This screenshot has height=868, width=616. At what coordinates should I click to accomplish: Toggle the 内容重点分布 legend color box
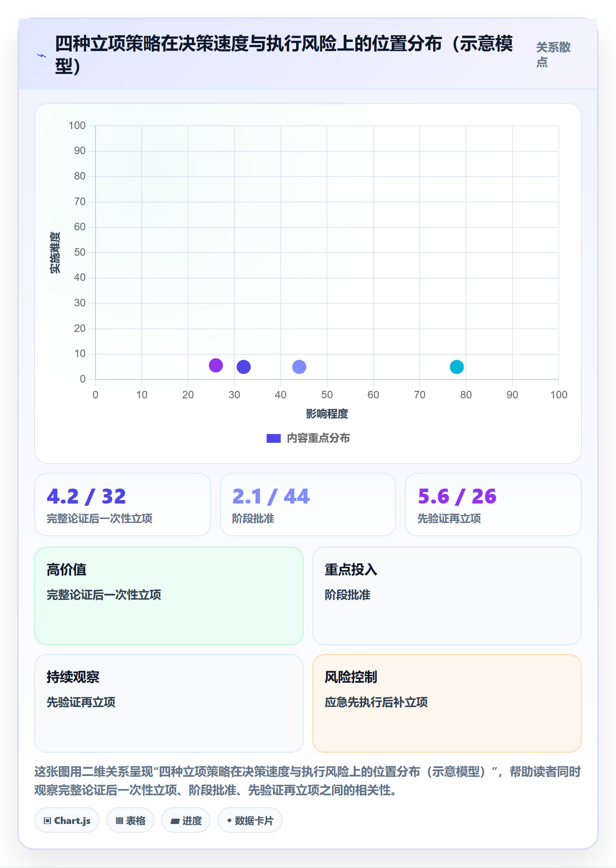point(274,438)
